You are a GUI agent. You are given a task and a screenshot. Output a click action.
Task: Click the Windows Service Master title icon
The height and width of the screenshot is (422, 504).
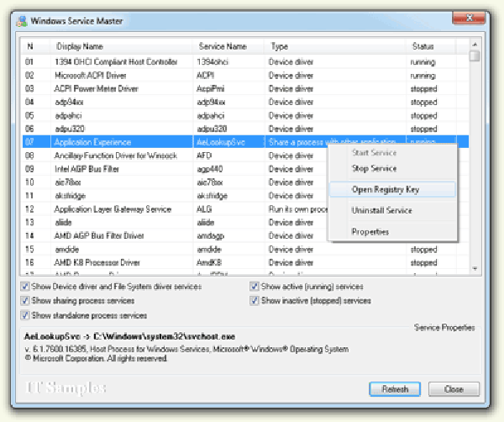point(22,21)
